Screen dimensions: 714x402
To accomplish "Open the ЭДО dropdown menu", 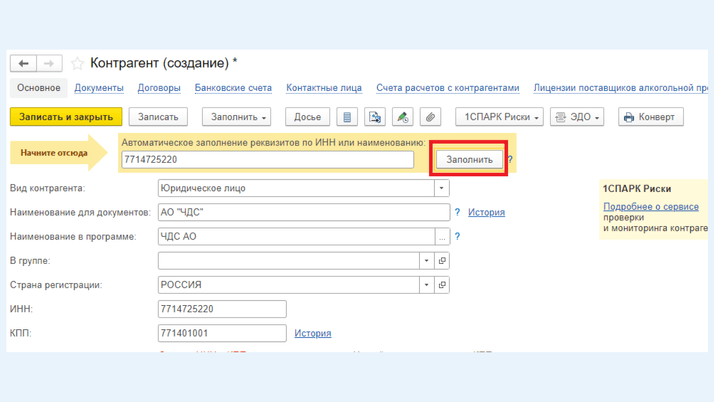I will click(x=577, y=117).
